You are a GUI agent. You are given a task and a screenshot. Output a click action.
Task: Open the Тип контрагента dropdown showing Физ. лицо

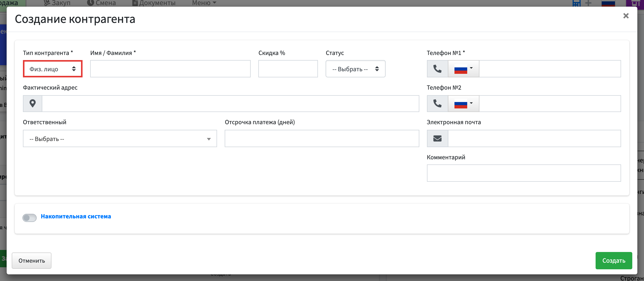[x=53, y=69]
